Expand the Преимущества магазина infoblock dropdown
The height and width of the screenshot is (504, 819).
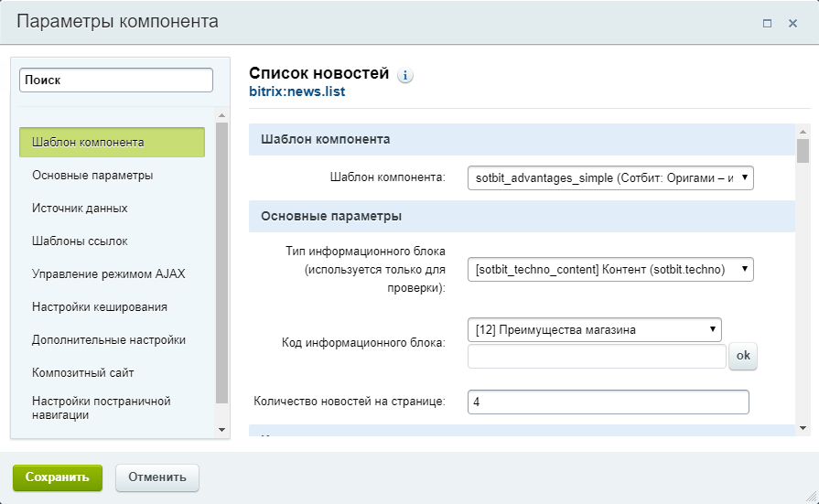coord(595,329)
